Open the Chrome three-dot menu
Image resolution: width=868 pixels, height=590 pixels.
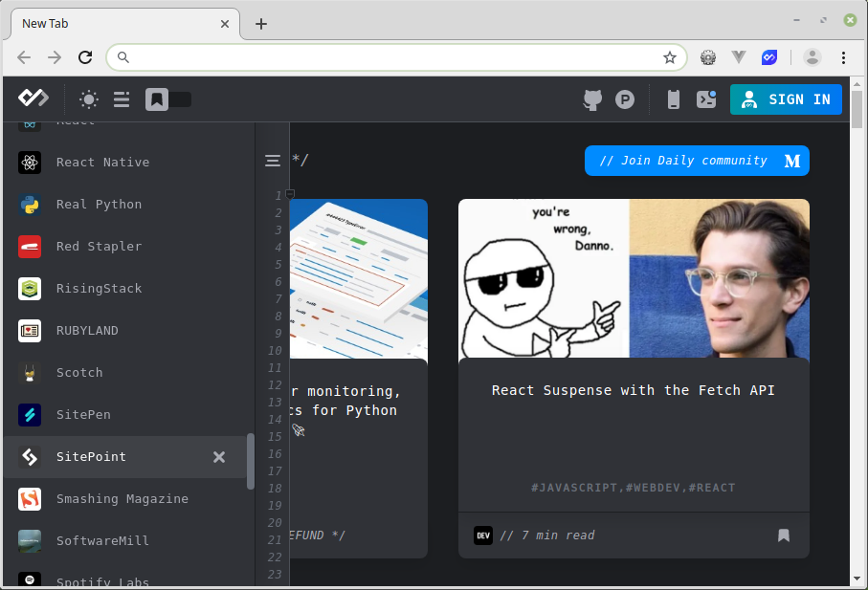pyautogui.click(x=843, y=57)
